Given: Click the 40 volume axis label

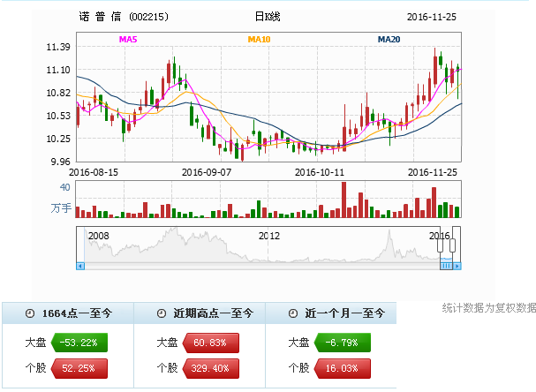Looking at the screenshot, I should pyautogui.click(x=65, y=187).
